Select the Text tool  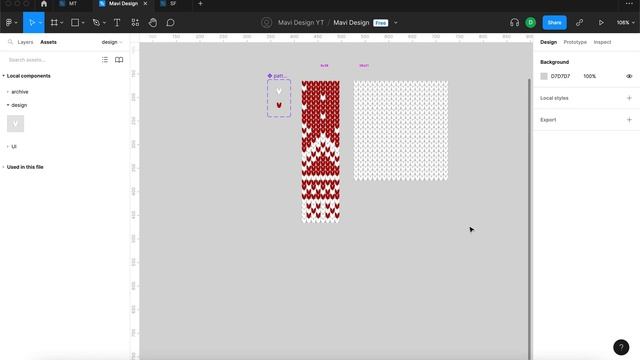117,23
